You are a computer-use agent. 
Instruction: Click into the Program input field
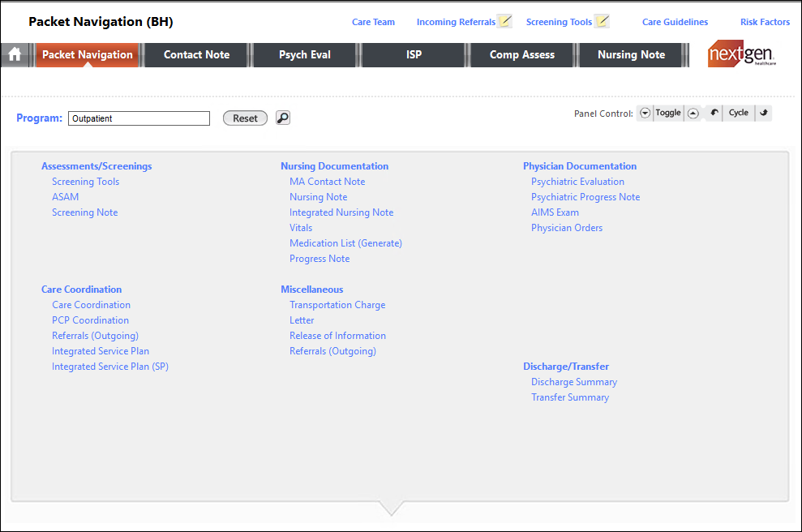click(x=139, y=118)
